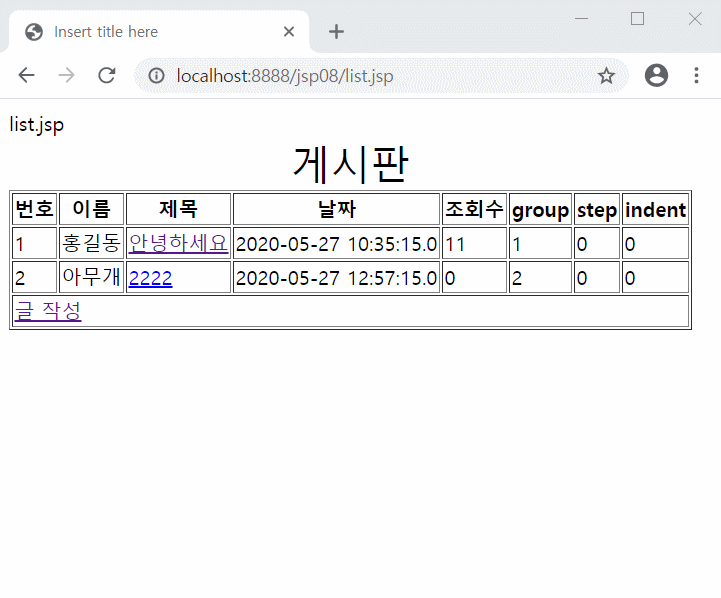Click view count 0 in 아무개 row
Image resolution: width=721 pixels, height=598 pixels.
[x=474, y=278]
